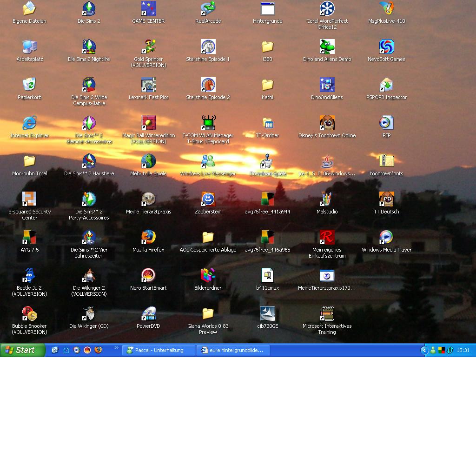
Task: Open the Moorhuhn Total folder
Action: tap(29, 161)
